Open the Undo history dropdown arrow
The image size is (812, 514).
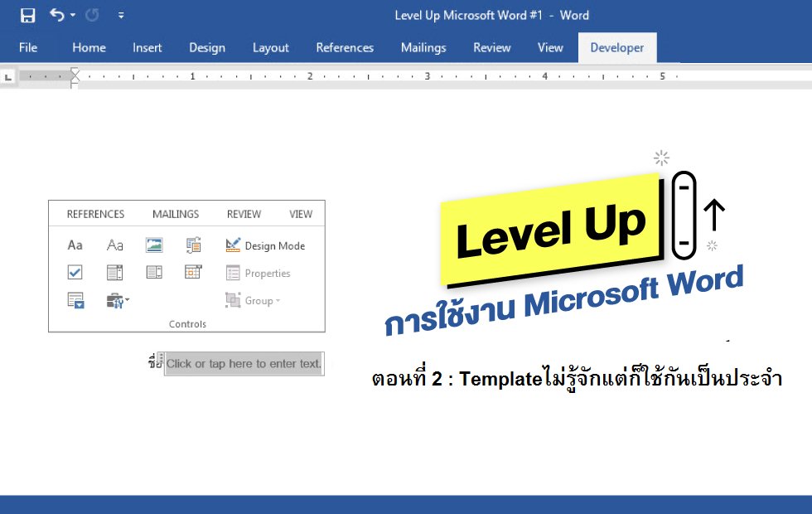[73, 15]
